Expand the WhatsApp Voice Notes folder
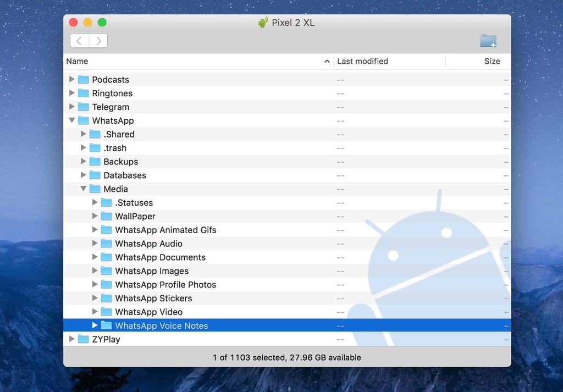 pyautogui.click(x=95, y=325)
